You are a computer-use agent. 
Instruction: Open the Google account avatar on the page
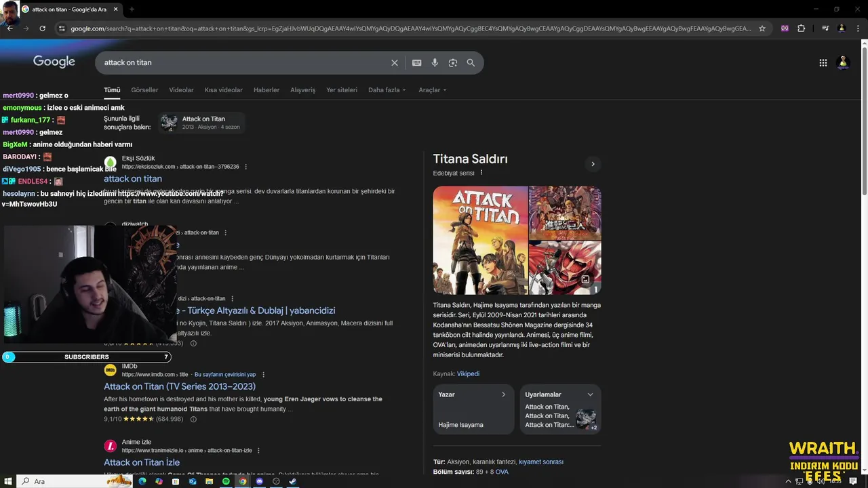coord(844,62)
